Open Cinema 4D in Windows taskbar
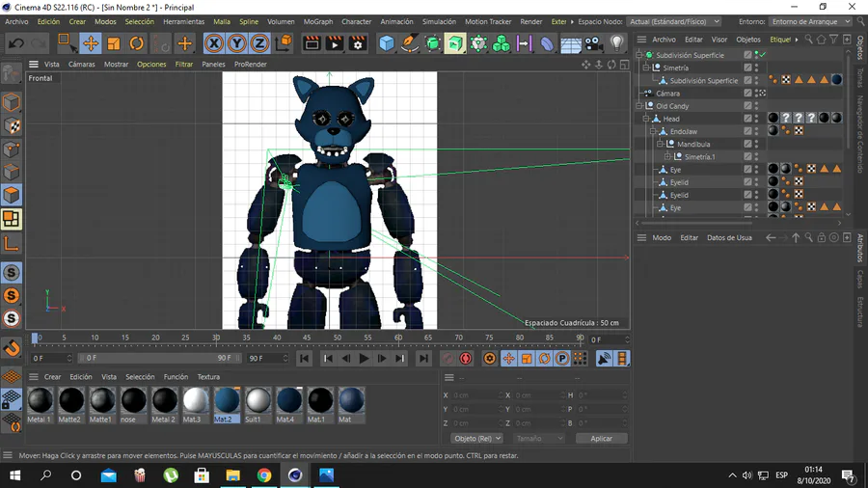The image size is (868, 488). 295,475
